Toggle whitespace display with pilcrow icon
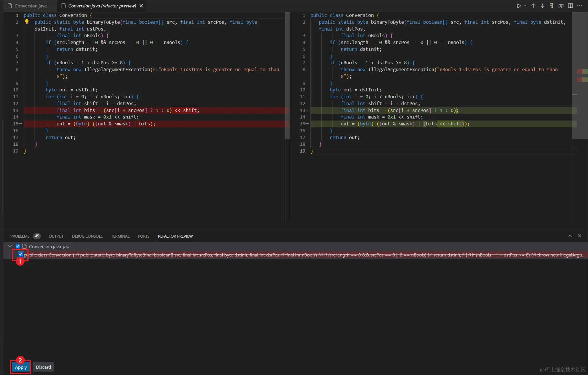588x375 pixels. click(551, 6)
